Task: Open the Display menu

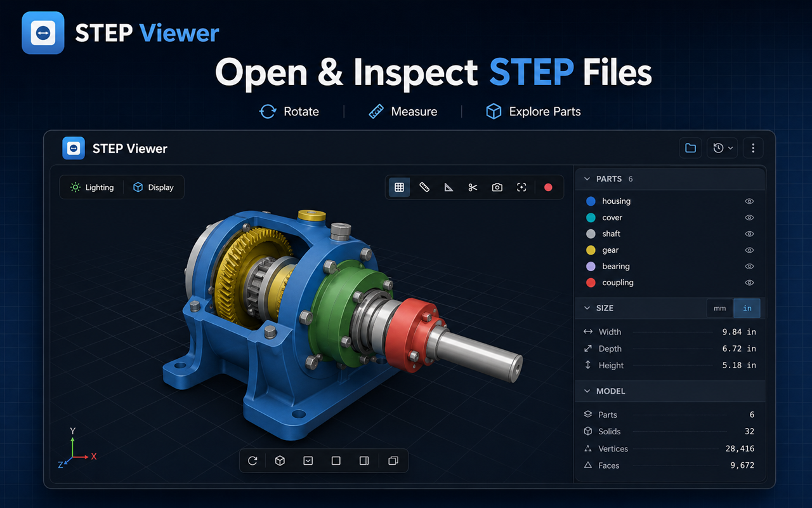Action: [x=153, y=187]
